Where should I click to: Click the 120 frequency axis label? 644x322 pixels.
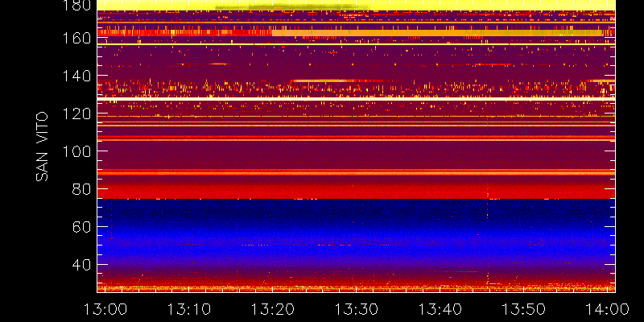(x=76, y=114)
